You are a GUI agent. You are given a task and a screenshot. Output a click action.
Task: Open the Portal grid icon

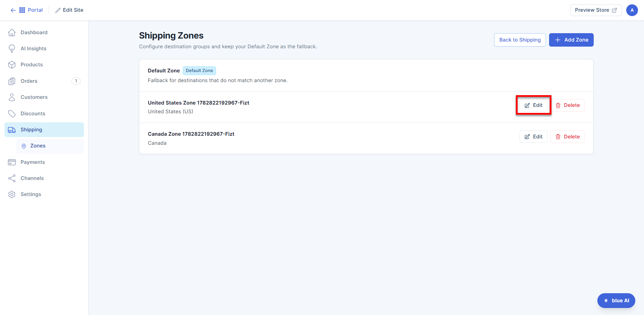tap(22, 10)
